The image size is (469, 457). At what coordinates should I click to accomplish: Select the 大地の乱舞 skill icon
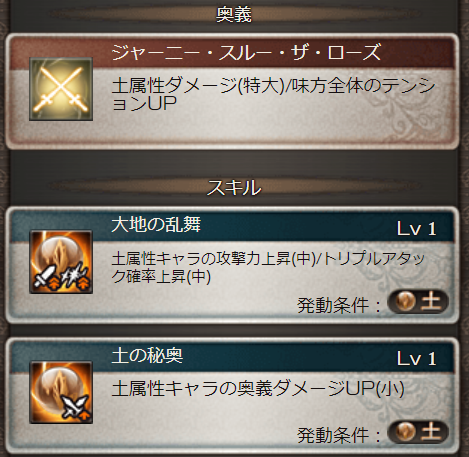pyautogui.click(x=61, y=262)
